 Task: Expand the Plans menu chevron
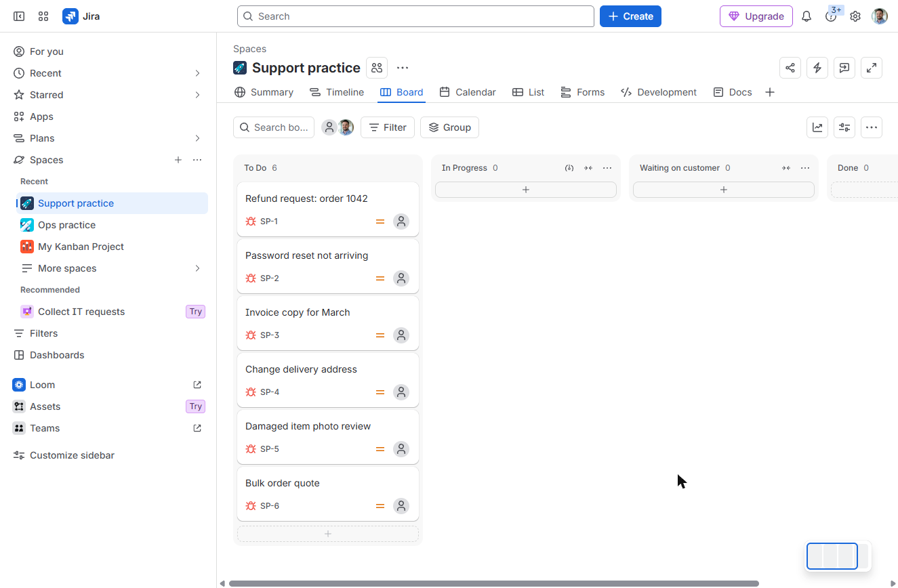pyautogui.click(x=197, y=138)
